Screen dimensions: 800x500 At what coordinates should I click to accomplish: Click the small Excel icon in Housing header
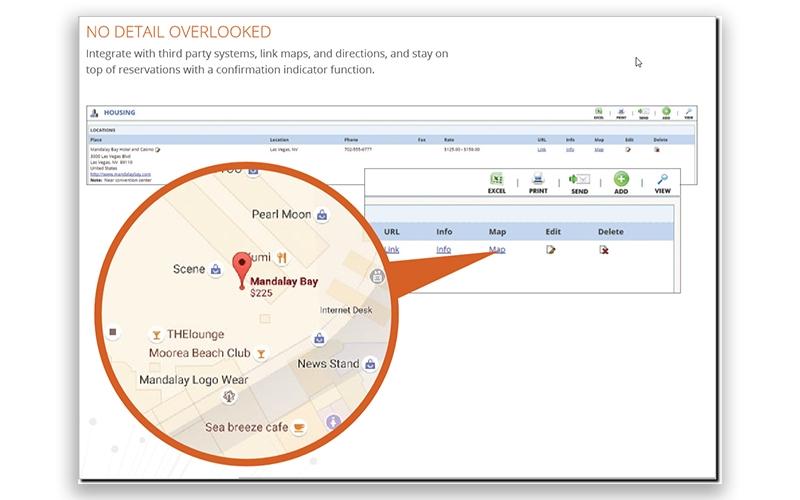pos(598,111)
